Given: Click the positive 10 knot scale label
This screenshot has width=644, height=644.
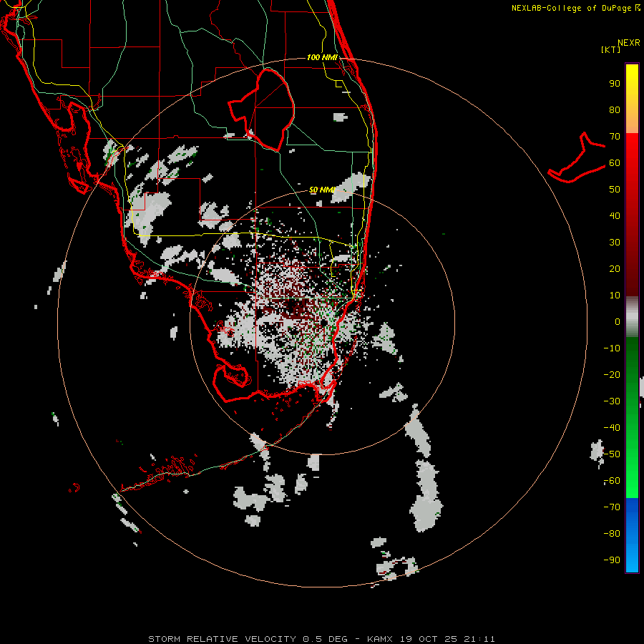Looking at the screenshot, I should 615,296.
